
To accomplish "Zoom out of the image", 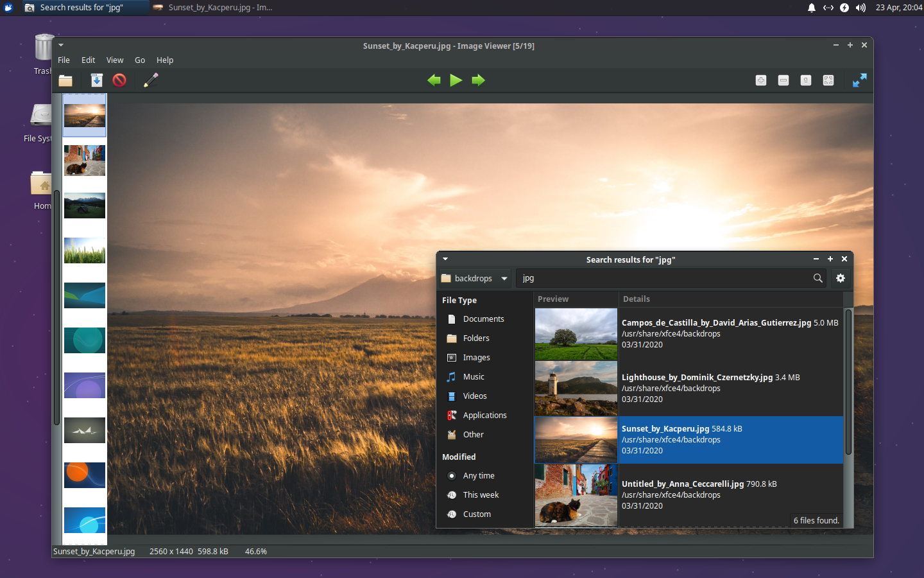I will click(783, 80).
